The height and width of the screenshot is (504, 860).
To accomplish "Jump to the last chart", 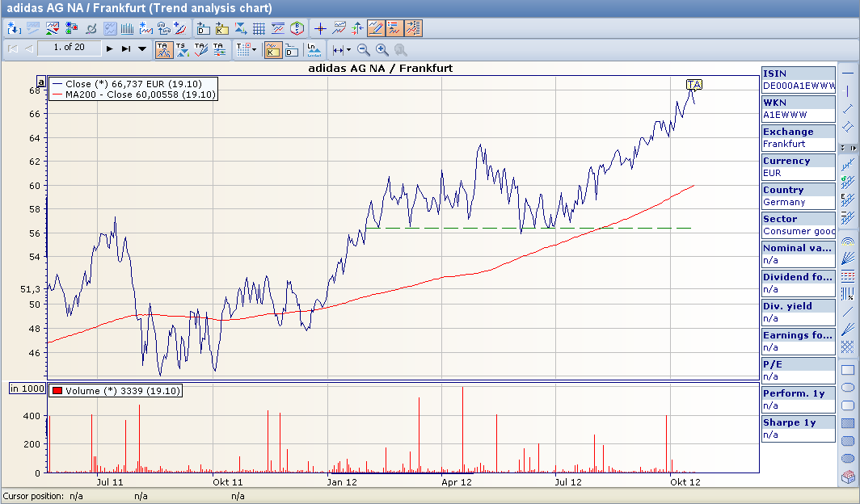I will (x=126, y=48).
